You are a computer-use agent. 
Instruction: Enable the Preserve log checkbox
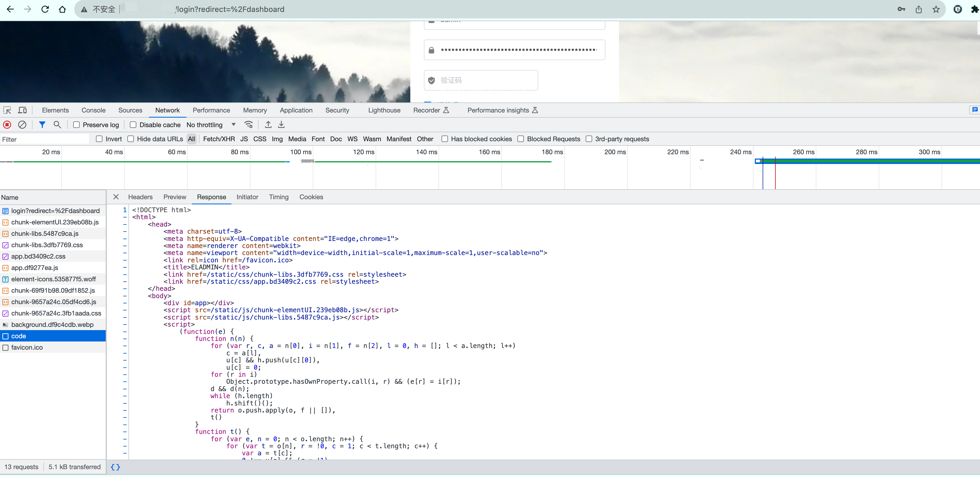76,125
